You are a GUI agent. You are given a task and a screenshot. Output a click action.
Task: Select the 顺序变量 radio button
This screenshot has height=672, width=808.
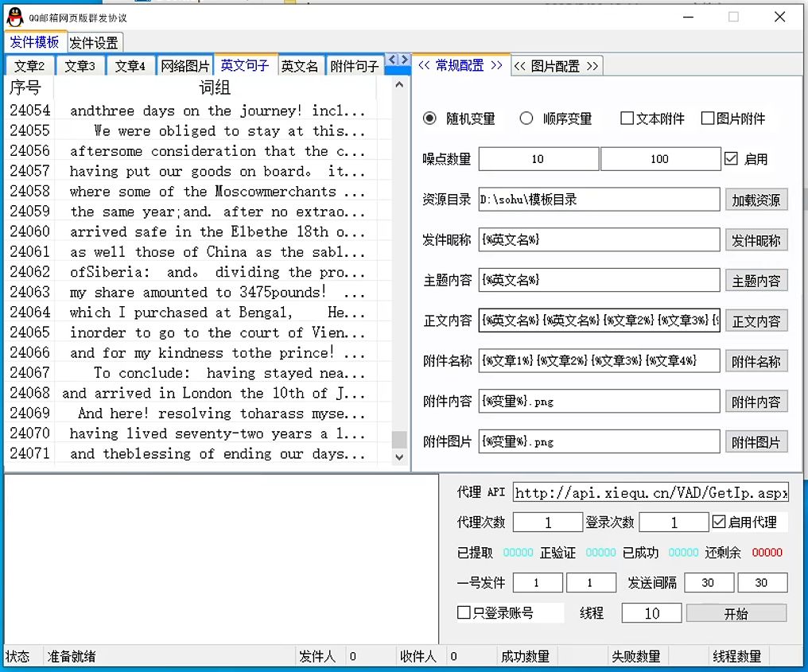(x=526, y=118)
